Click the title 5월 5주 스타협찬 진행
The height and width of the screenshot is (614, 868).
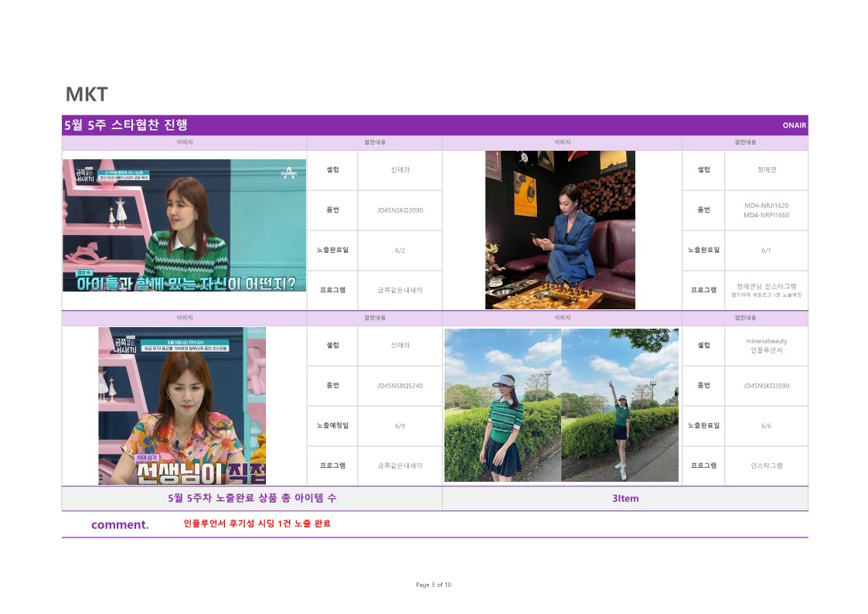tap(126, 125)
